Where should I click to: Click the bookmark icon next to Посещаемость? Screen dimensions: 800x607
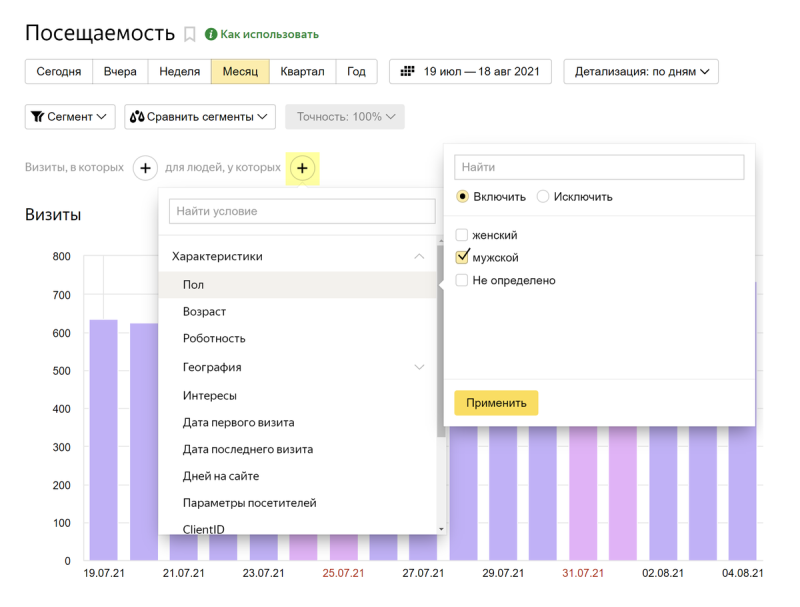[190, 34]
